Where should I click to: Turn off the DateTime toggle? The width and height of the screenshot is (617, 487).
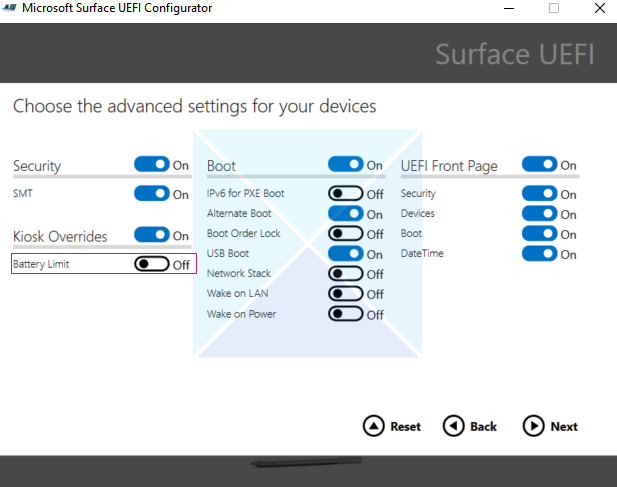(x=539, y=254)
